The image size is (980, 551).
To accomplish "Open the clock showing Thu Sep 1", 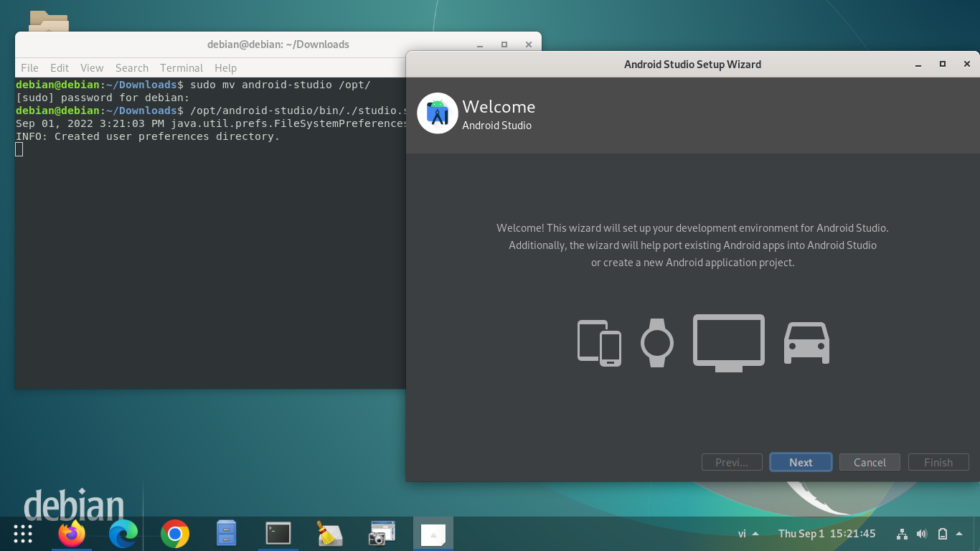I will [827, 534].
